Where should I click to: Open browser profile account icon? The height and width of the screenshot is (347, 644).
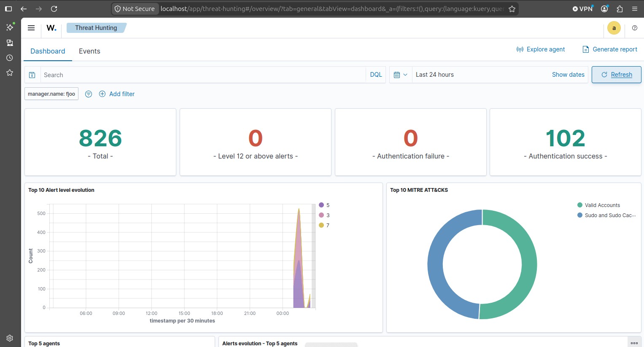[x=604, y=9]
